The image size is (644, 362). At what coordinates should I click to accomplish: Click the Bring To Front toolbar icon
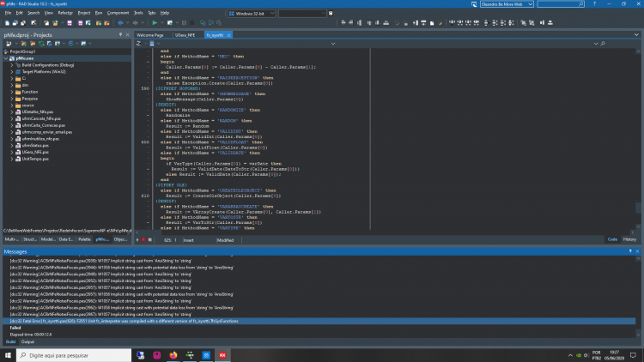pos(523,23)
